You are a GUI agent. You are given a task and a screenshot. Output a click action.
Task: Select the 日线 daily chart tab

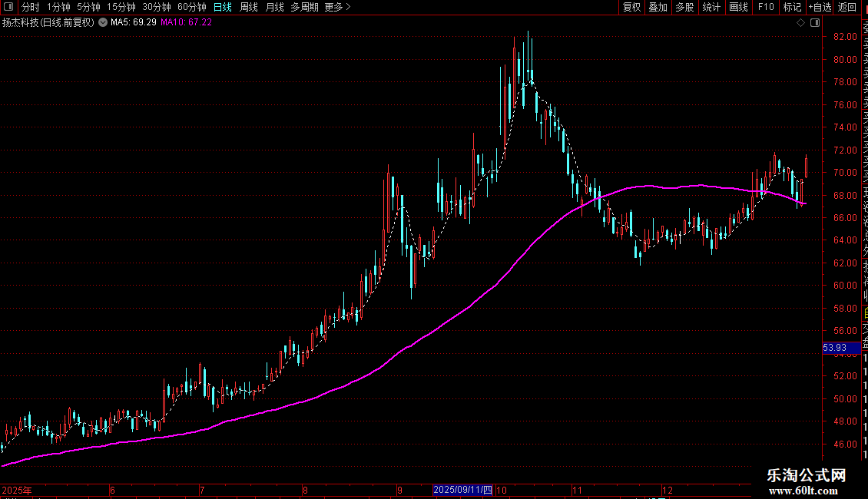(x=223, y=7)
